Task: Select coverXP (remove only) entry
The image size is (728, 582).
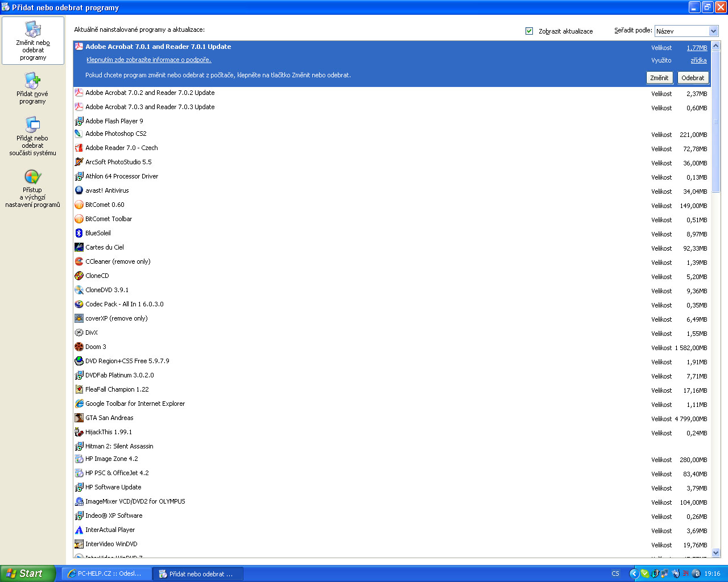Action: click(392, 319)
